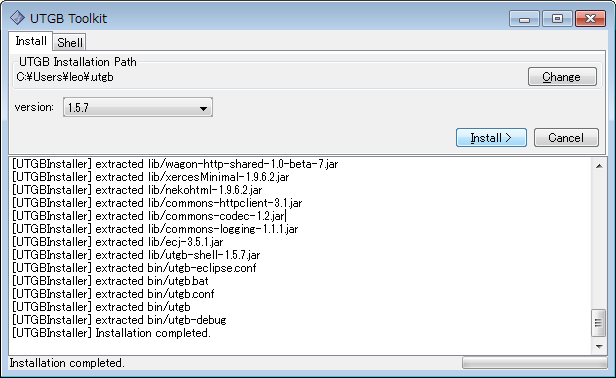Screen dimensions: 616x378
Task: Open the version 1.5.7 dropdown
Action: 138,107
